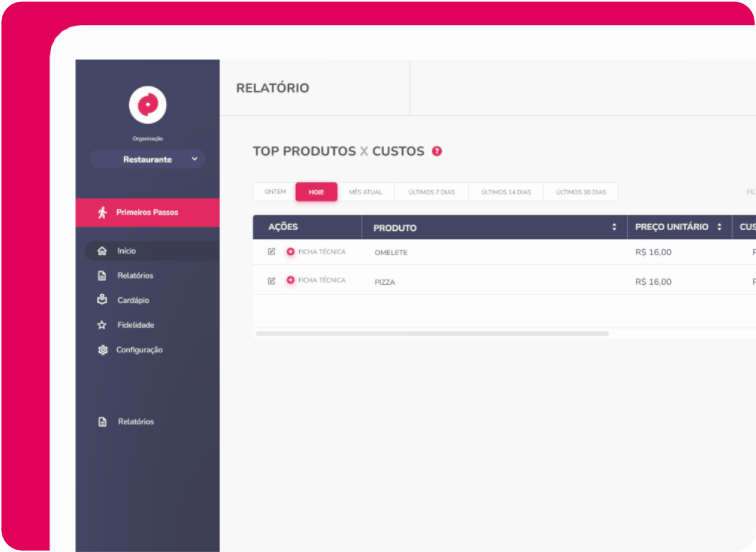The image size is (756, 552).
Task: Switch to Mês Atual filter
Action: [365, 192]
